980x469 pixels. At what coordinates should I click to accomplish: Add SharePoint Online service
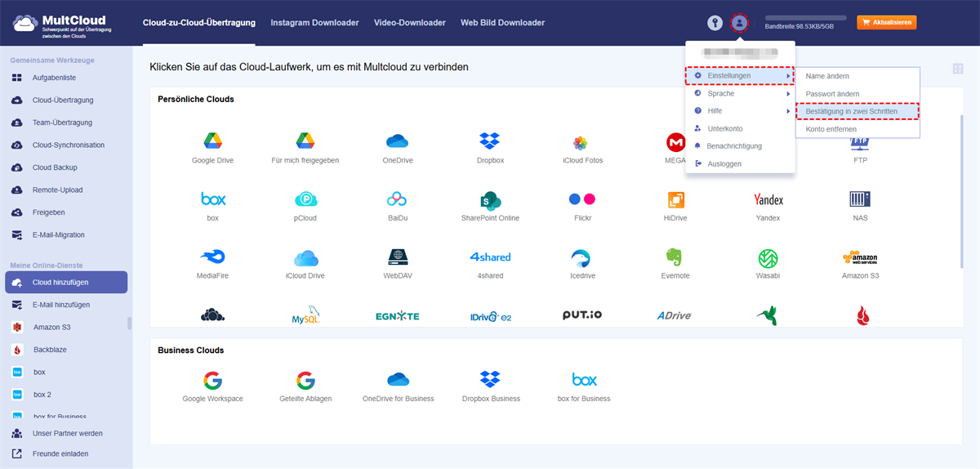pos(490,199)
